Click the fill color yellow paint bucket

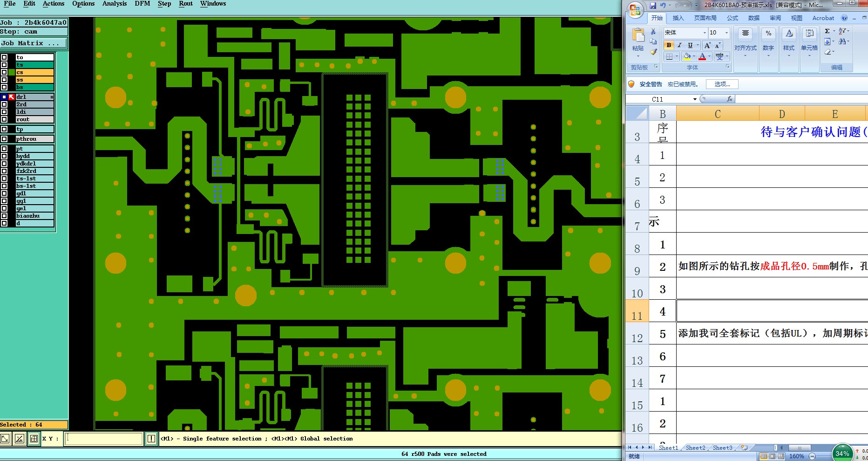(687, 56)
